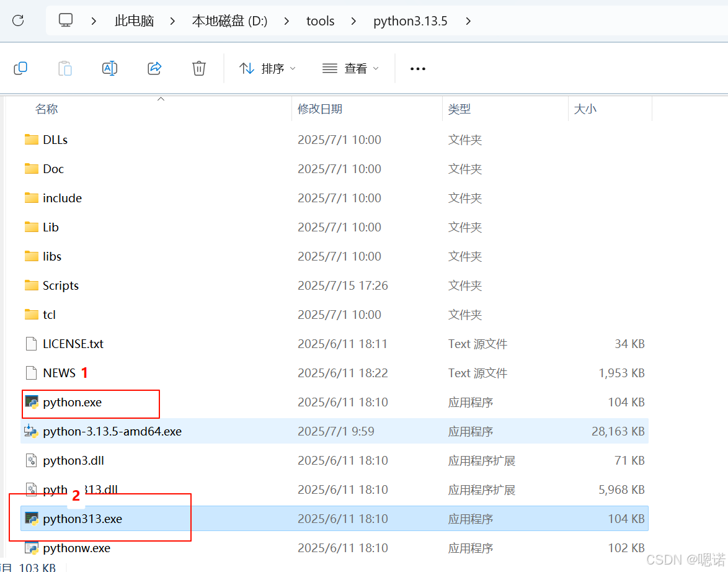Select the Lib folder icon
This screenshot has height=572, width=728.
click(x=32, y=227)
